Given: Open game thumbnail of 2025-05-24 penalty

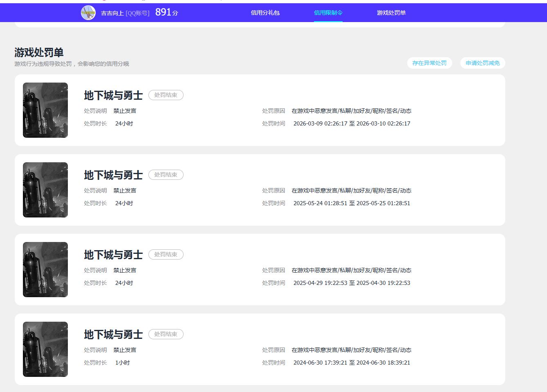Looking at the screenshot, I should tap(45, 190).
